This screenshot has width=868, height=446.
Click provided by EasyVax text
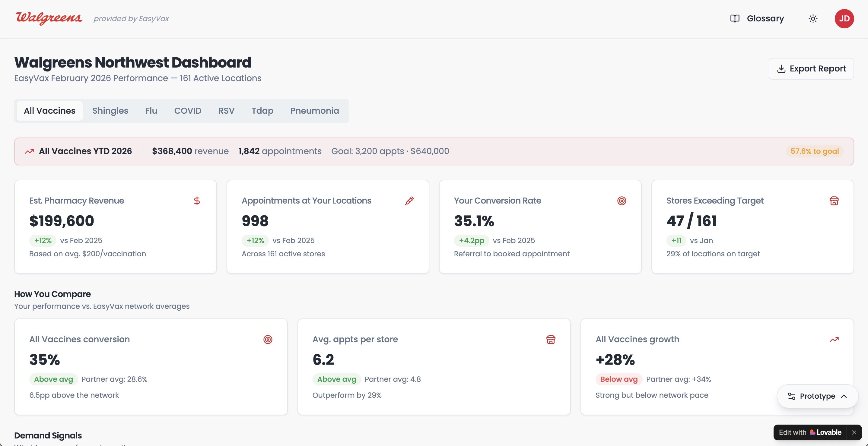(x=132, y=18)
